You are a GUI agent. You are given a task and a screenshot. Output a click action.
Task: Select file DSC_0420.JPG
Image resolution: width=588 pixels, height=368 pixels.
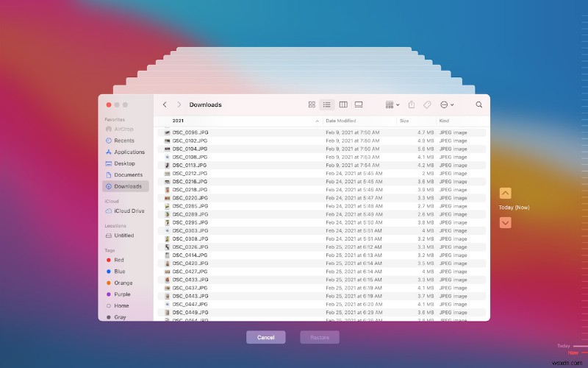click(x=322, y=263)
